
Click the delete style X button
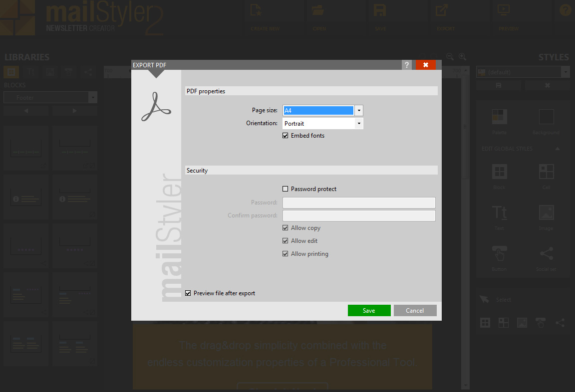coord(547,85)
